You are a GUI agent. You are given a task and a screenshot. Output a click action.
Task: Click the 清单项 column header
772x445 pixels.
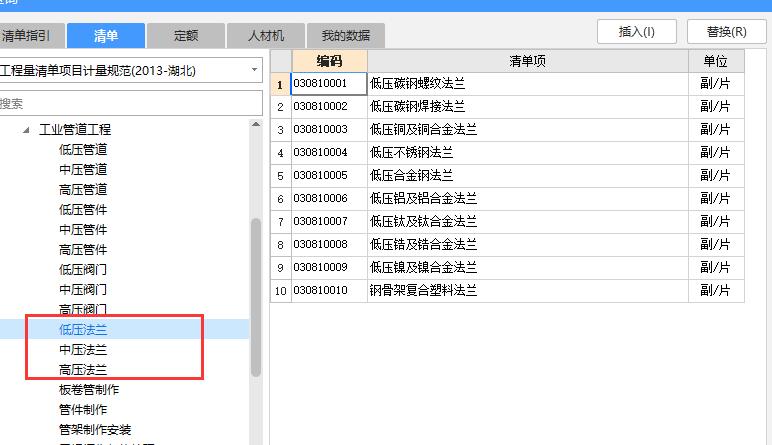coord(528,61)
